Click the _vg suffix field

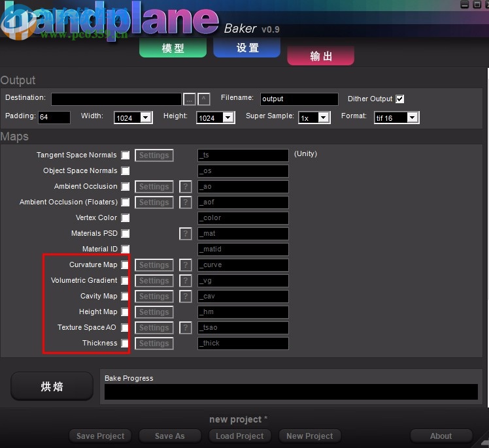243,280
